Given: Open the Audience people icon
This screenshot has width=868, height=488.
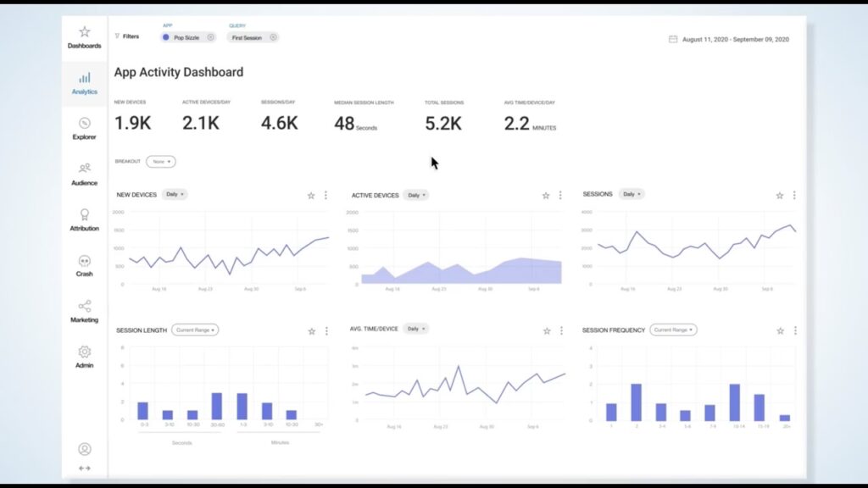Looking at the screenshot, I should (84, 169).
